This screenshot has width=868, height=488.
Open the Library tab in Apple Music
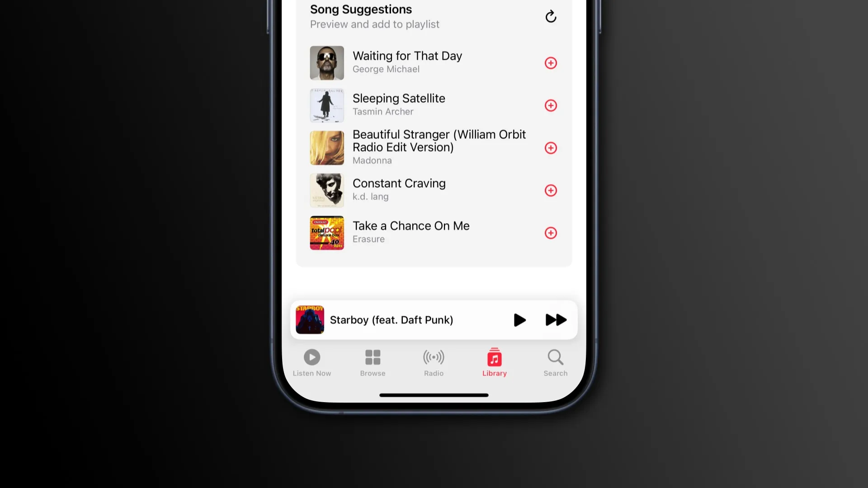494,361
